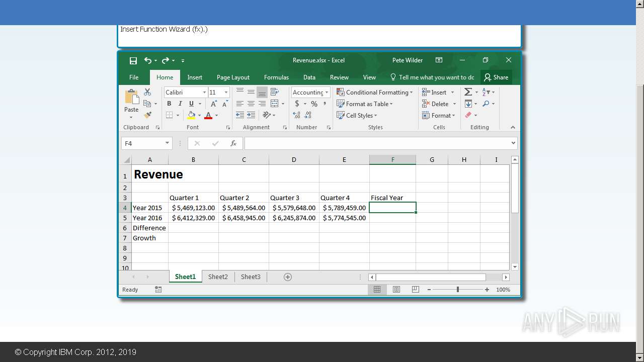The image size is (644, 362).
Task: Click the Merge & Center icon
Action: coord(275,104)
